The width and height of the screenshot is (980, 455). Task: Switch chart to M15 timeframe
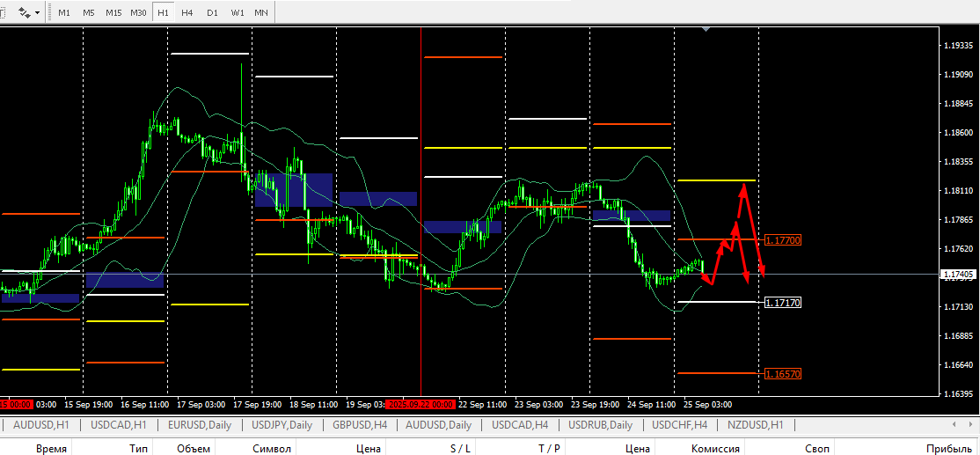click(113, 11)
